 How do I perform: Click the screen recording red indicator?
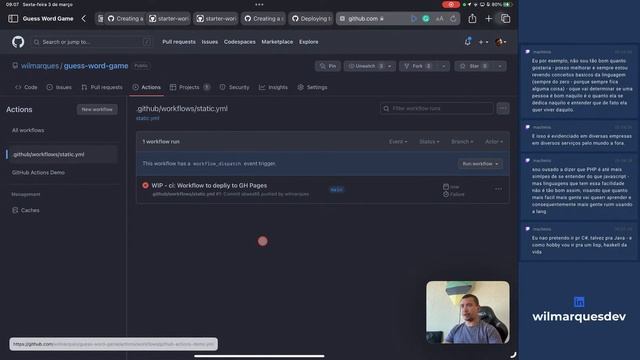click(451, 4)
